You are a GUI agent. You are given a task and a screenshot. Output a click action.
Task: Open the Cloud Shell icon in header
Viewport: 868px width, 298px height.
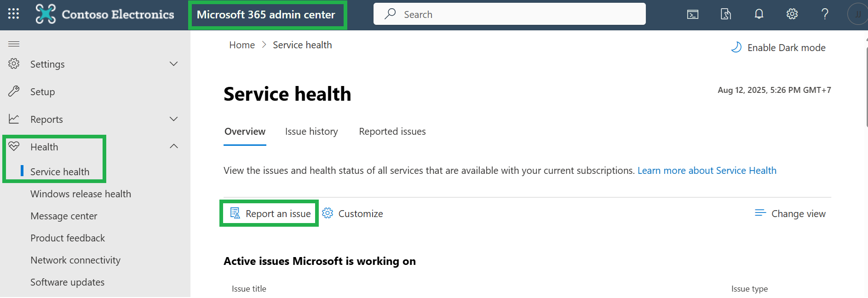point(693,14)
